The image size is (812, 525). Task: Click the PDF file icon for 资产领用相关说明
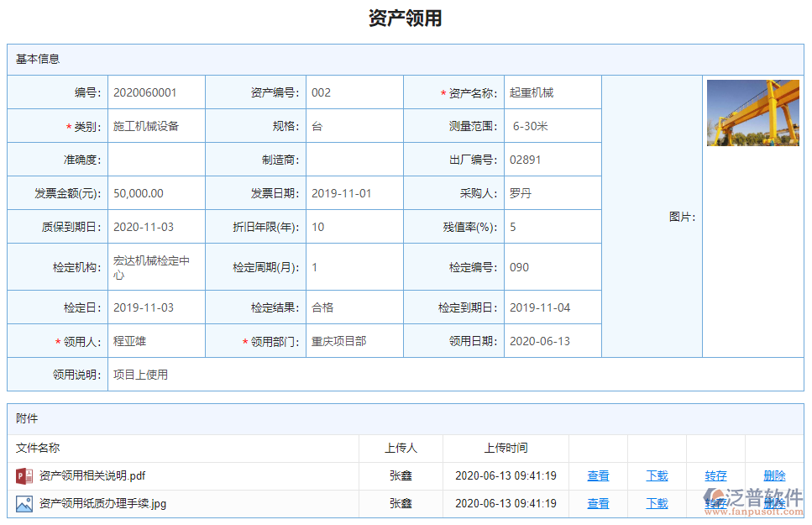(x=24, y=476)
